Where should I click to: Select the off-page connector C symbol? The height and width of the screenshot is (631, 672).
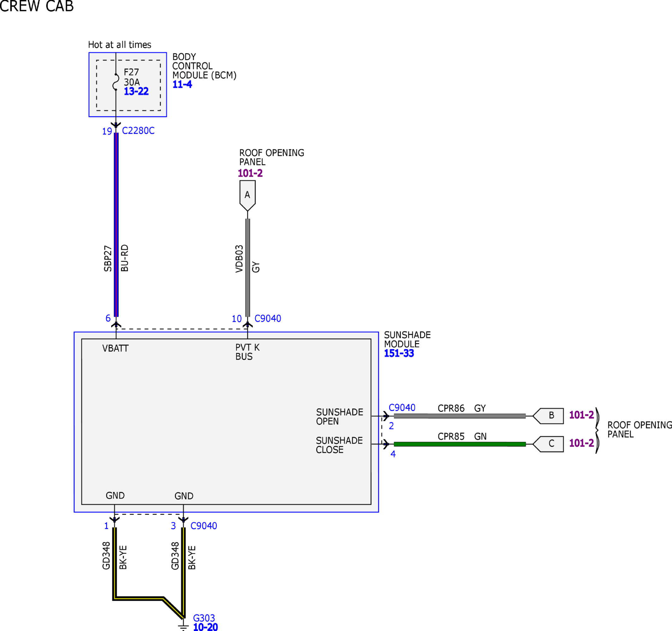pos(548,444)
